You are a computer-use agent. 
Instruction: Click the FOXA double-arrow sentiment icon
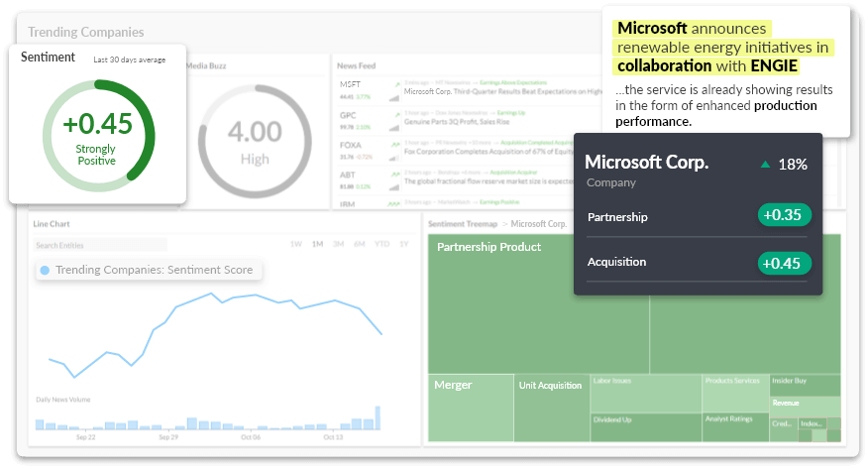click(x=395, y=142)
